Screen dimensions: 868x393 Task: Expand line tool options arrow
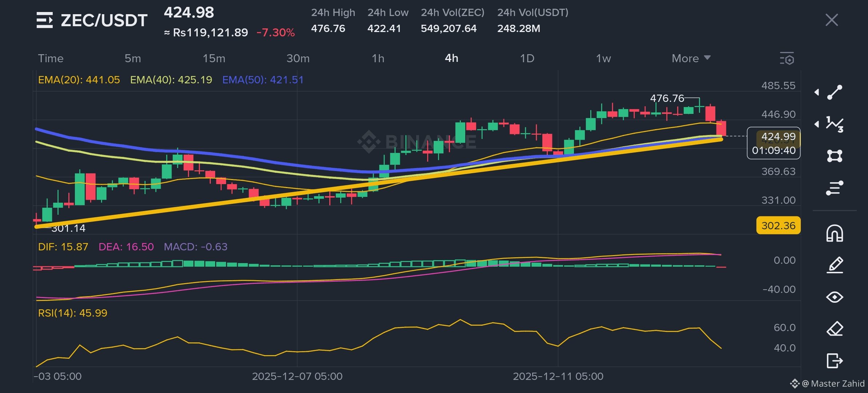[x=817, y=92]
